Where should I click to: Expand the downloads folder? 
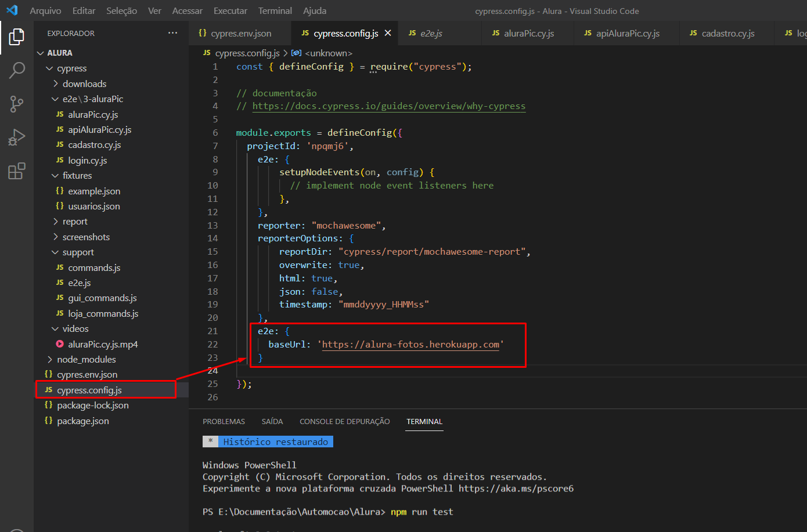[56, 84]
